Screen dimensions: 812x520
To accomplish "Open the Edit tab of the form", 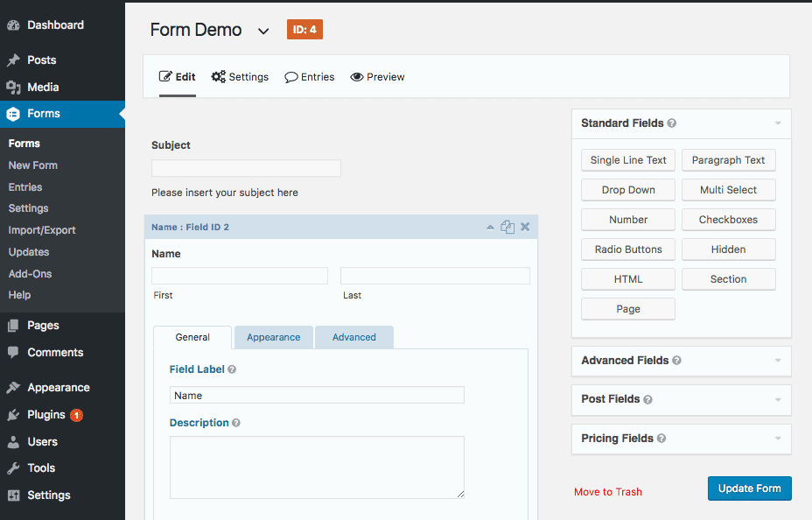I will point(177,77).
